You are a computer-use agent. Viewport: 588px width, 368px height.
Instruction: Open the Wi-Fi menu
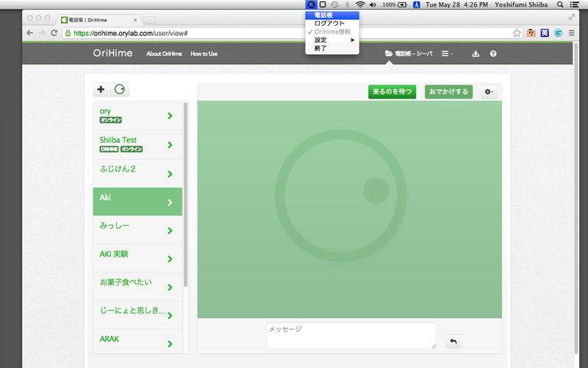point(360,4)
